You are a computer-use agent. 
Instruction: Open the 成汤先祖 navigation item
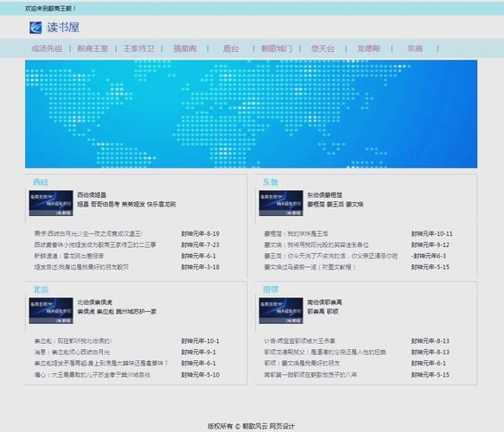tap(47, 48)
